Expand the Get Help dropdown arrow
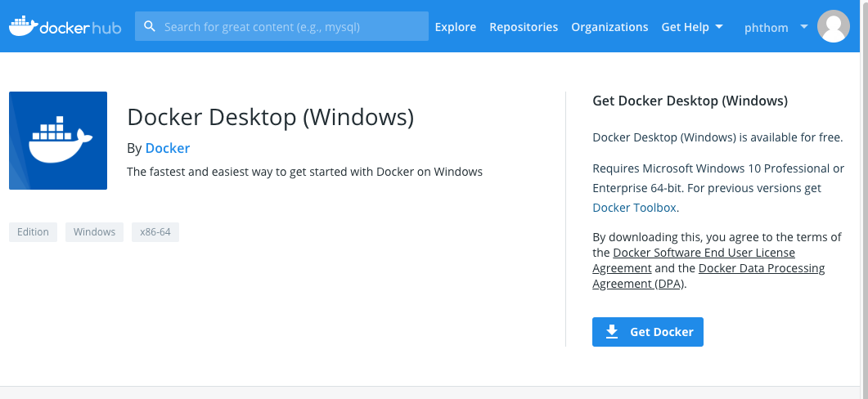 coord(719,26)
